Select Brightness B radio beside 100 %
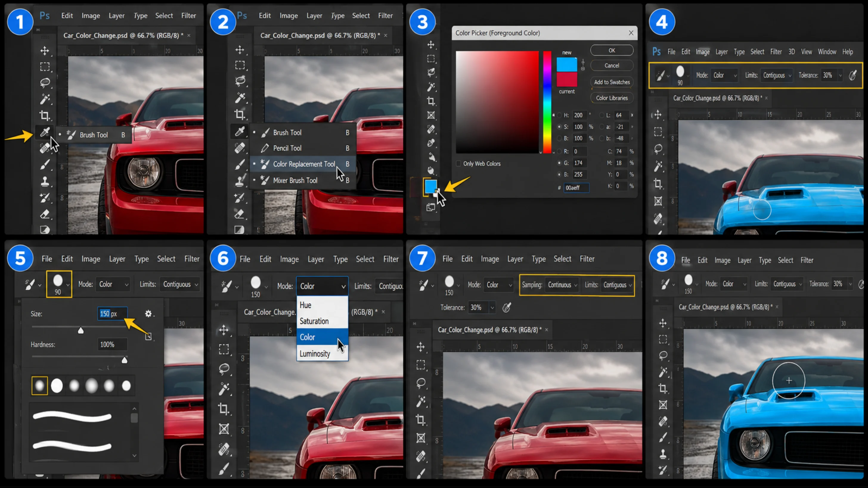 pyautogui.click(x=559, y=139)
